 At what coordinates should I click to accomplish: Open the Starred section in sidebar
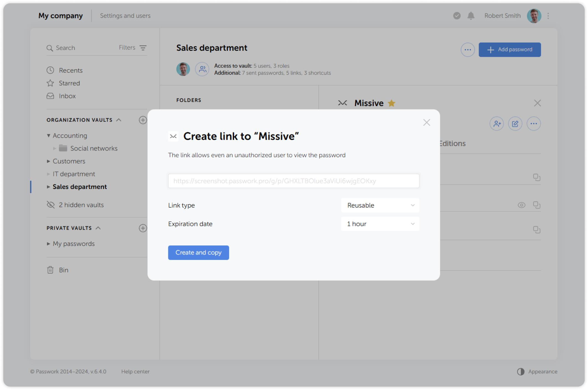coord(69,83)
